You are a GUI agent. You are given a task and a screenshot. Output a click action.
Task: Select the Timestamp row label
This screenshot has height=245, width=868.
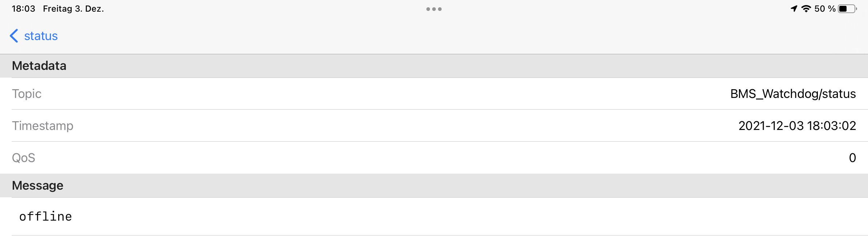click(x=43, y=126)
